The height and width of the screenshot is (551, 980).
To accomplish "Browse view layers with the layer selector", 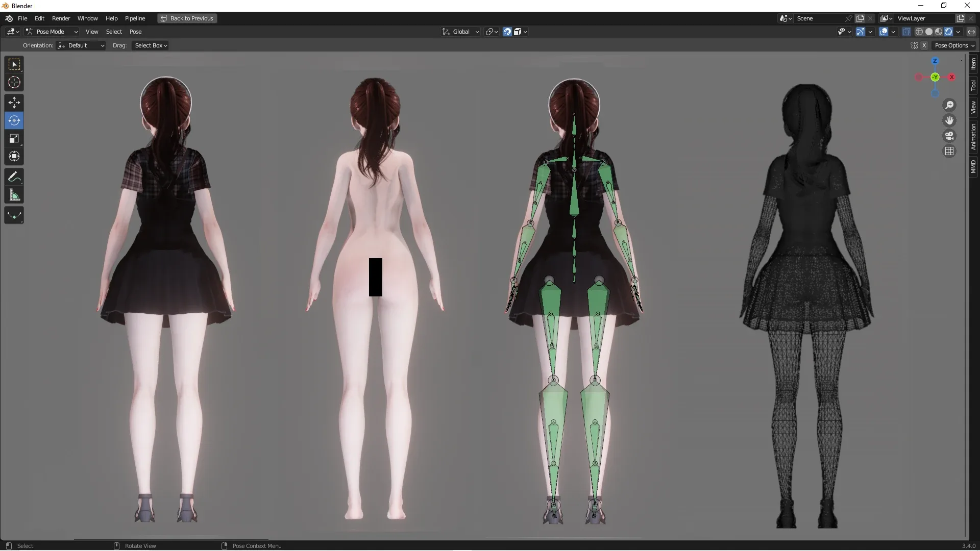I will click(x=887, y=18).
